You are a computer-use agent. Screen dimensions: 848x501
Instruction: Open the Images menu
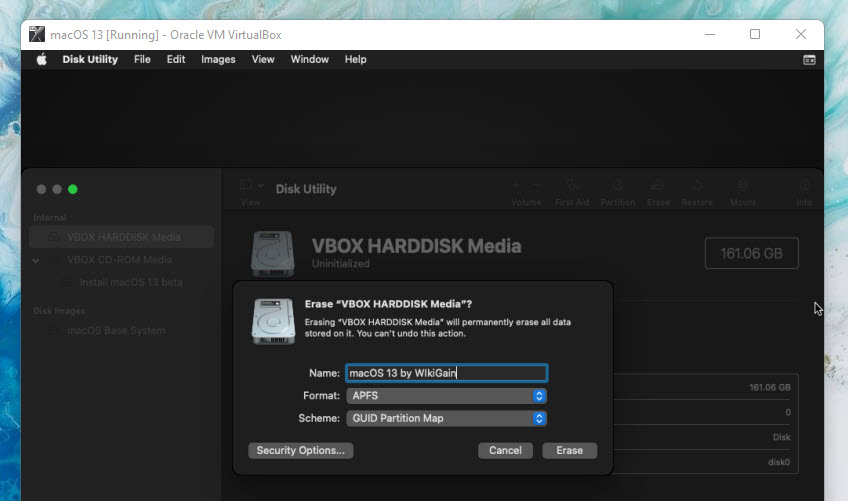pyautogui.click(x=218, y=60)
